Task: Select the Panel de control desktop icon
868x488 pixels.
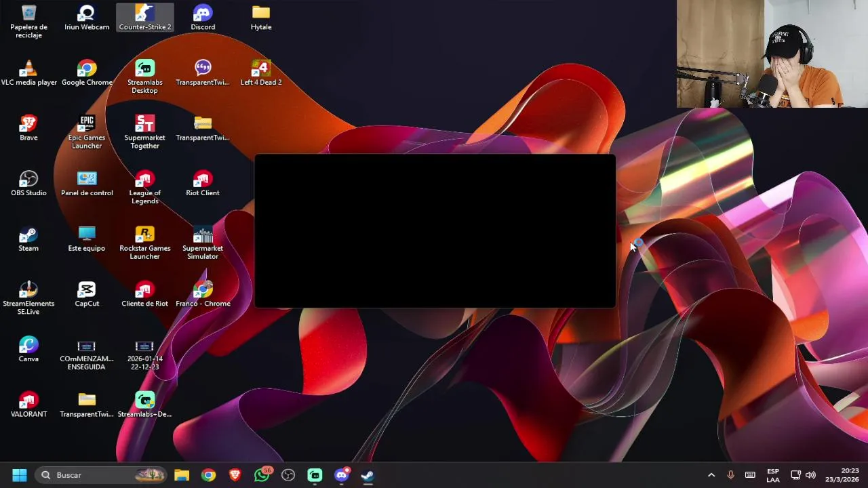Action: 87,184
